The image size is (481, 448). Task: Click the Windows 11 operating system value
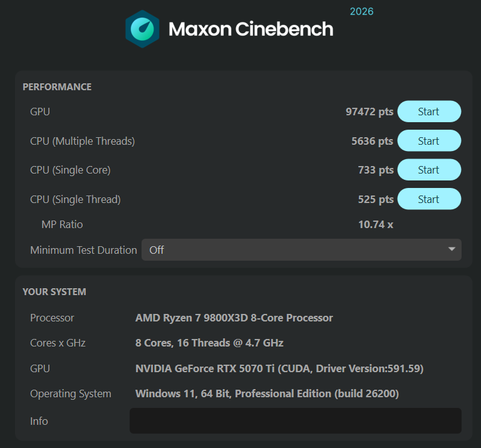[267, 393]
